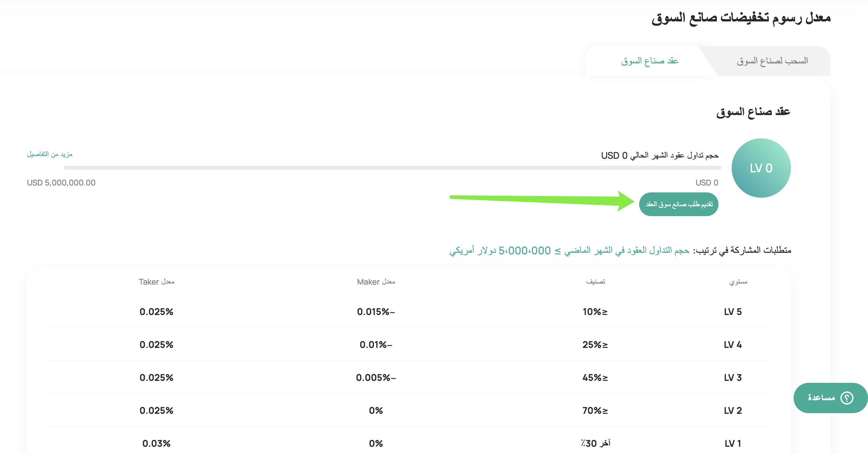Select the LV 5 row label

(x=733, y=312)
